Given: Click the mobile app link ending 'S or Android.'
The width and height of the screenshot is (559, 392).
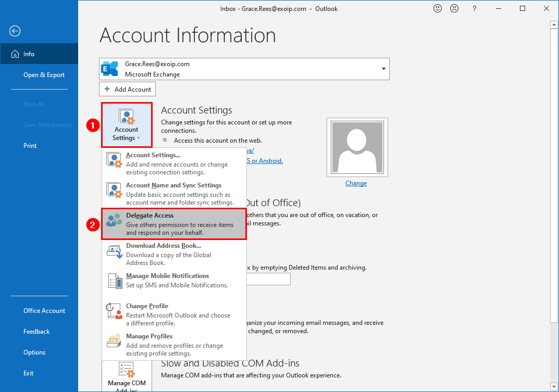Looking at the screenshot, I should [x=265, y=161].
